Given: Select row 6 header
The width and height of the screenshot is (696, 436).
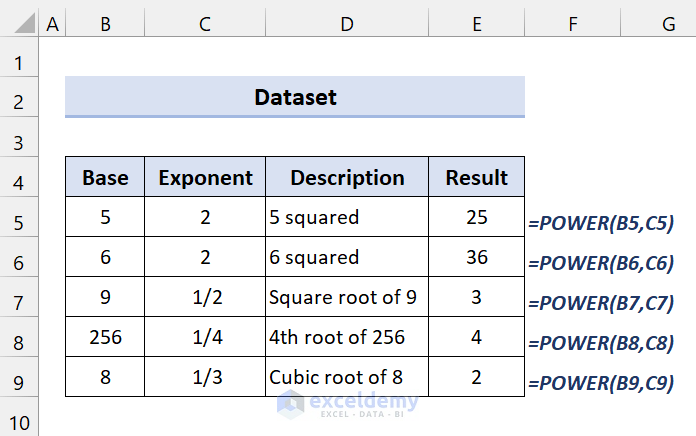Looking at the screenshot, I should point(19,257).
